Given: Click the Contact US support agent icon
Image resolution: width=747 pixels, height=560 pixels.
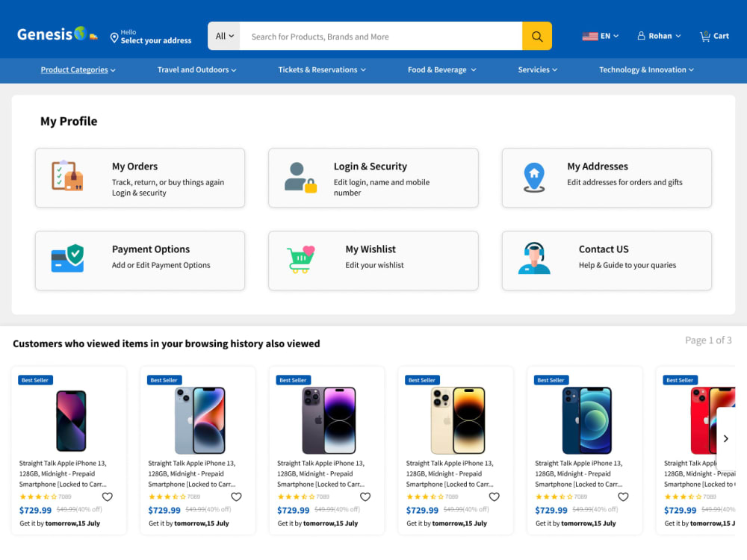Looking at the screenshot, I should 534,258.
